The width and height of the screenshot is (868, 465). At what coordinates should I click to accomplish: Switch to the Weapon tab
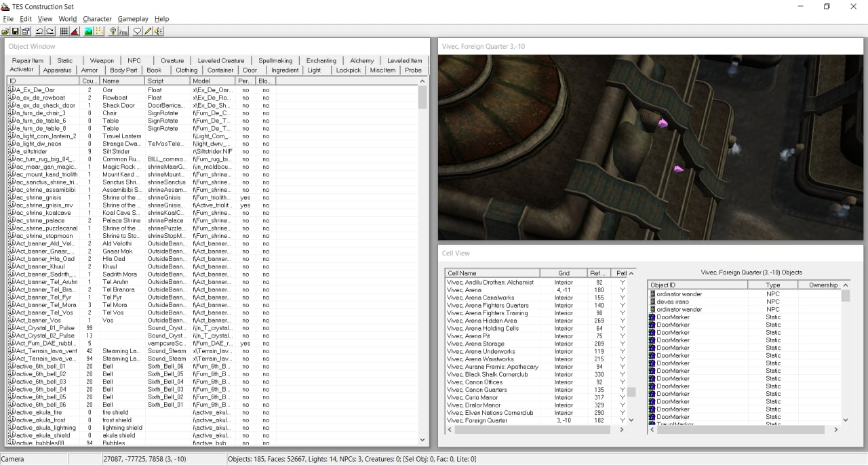(x=102, y=60)
